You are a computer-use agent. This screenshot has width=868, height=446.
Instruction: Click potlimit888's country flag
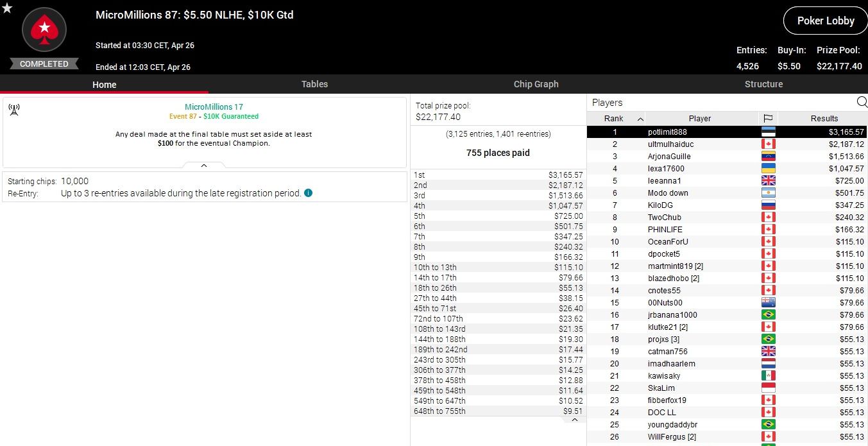(768, 132)
